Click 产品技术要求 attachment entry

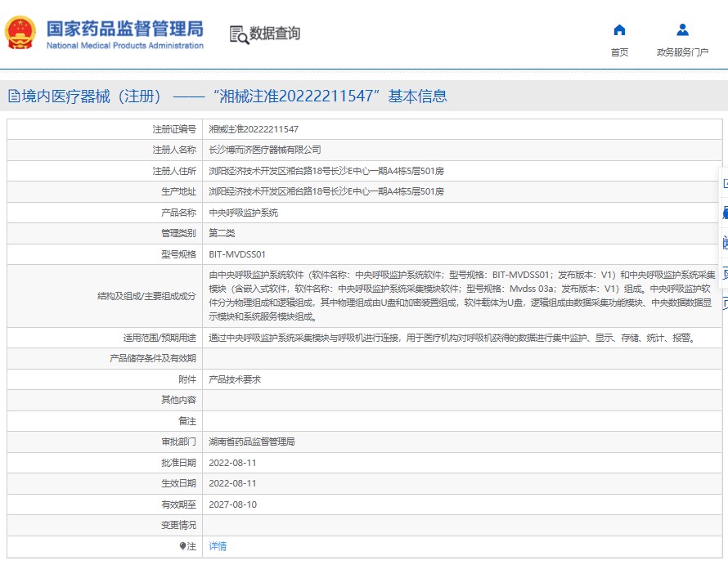coord(235,379)
